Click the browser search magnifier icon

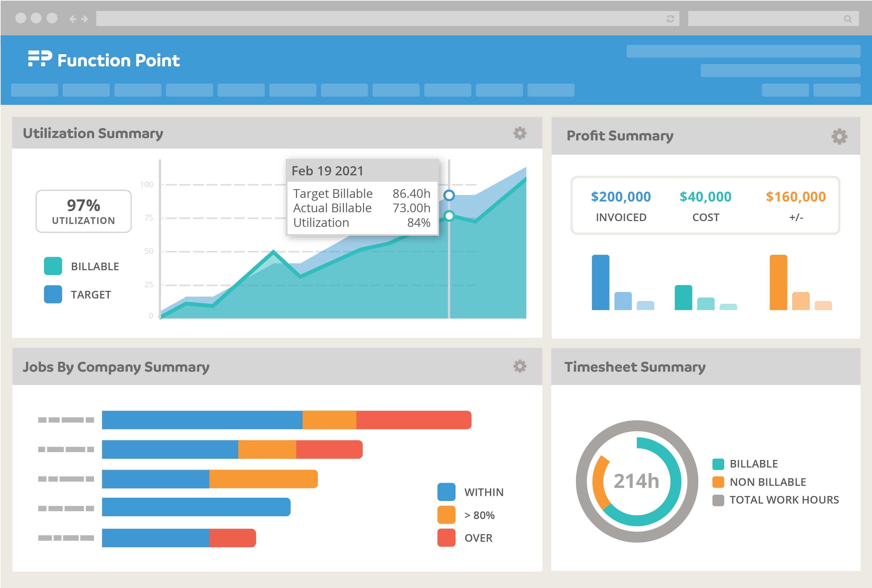pos(847,19)
